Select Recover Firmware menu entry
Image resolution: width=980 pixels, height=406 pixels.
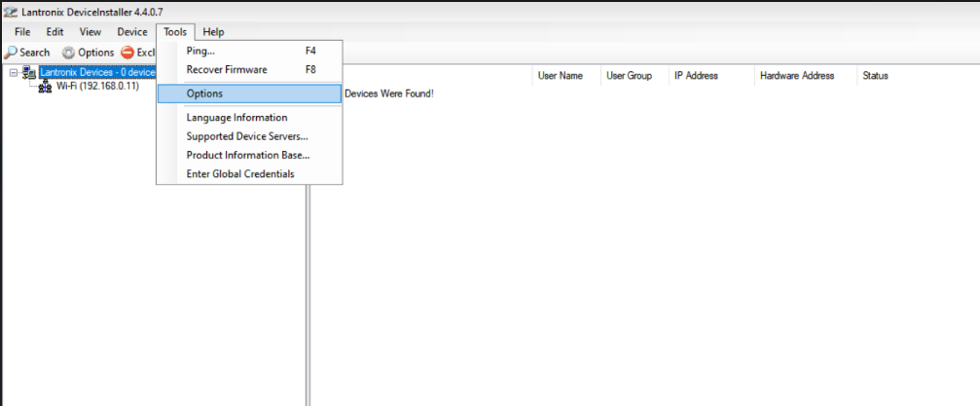(x=226, y=70)
